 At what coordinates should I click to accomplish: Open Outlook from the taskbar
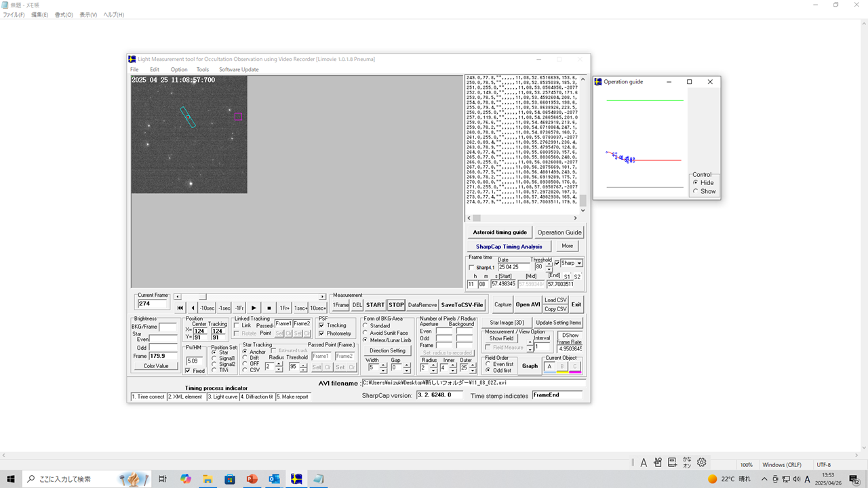274,479
